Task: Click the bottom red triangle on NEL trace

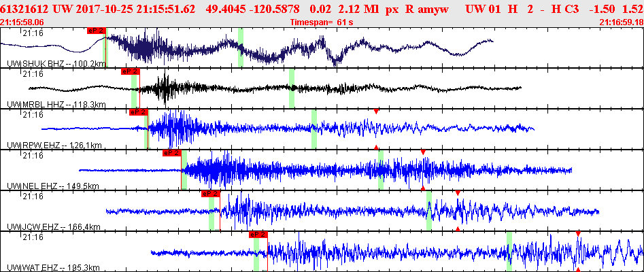Action: tap(423, 188)
